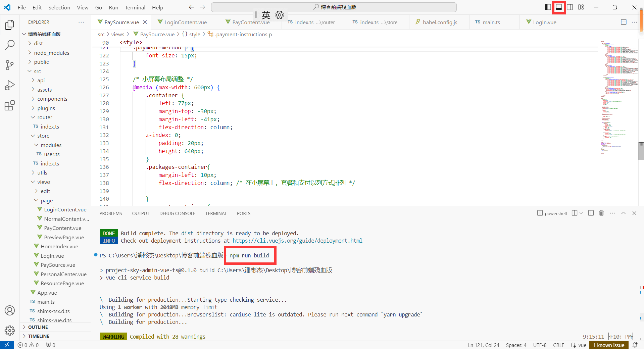Open the Run and Debug view
This screenshot has width=644, height=349.
click(x=10, y=85)
